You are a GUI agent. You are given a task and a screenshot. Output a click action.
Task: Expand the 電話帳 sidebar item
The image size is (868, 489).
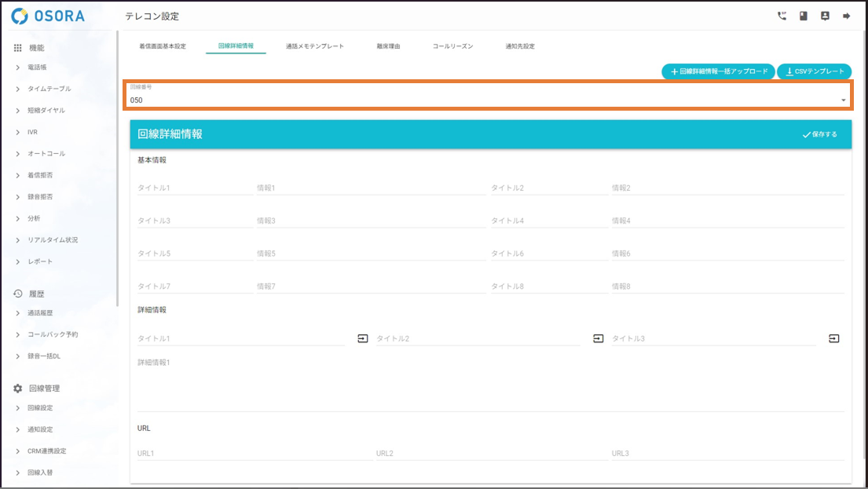(x=38, y=68)
